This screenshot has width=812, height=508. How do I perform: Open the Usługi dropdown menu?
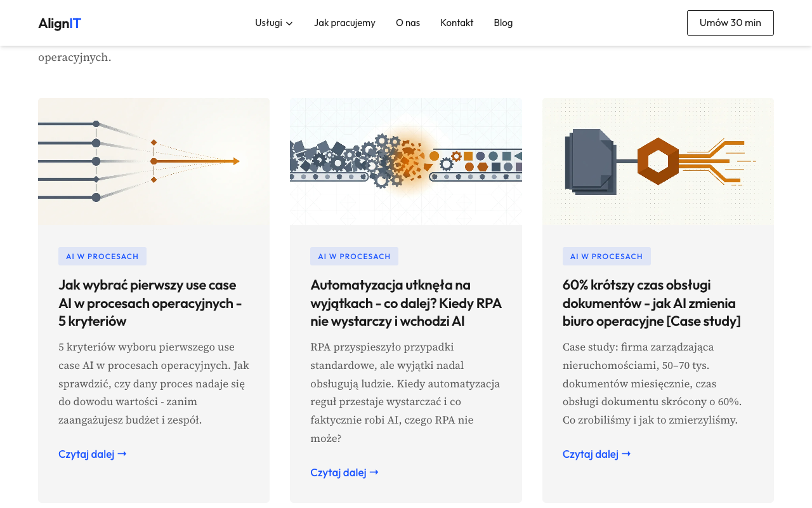[274, 23]
